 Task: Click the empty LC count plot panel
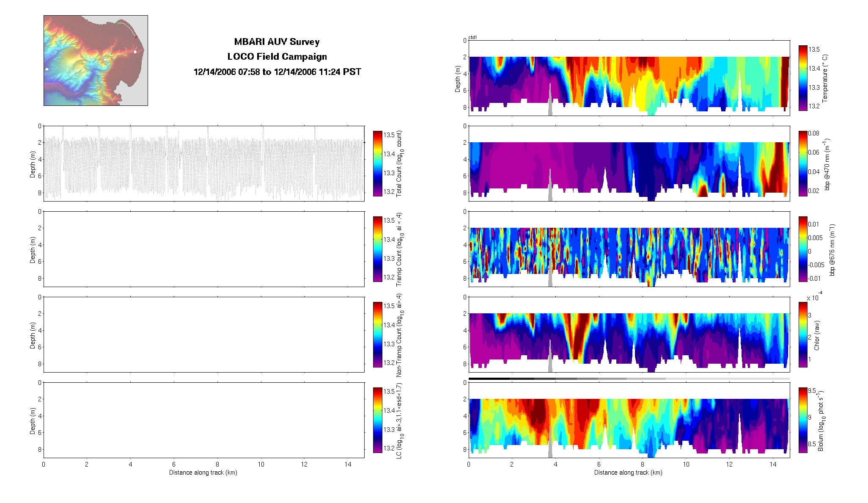[x=204, y=420]
